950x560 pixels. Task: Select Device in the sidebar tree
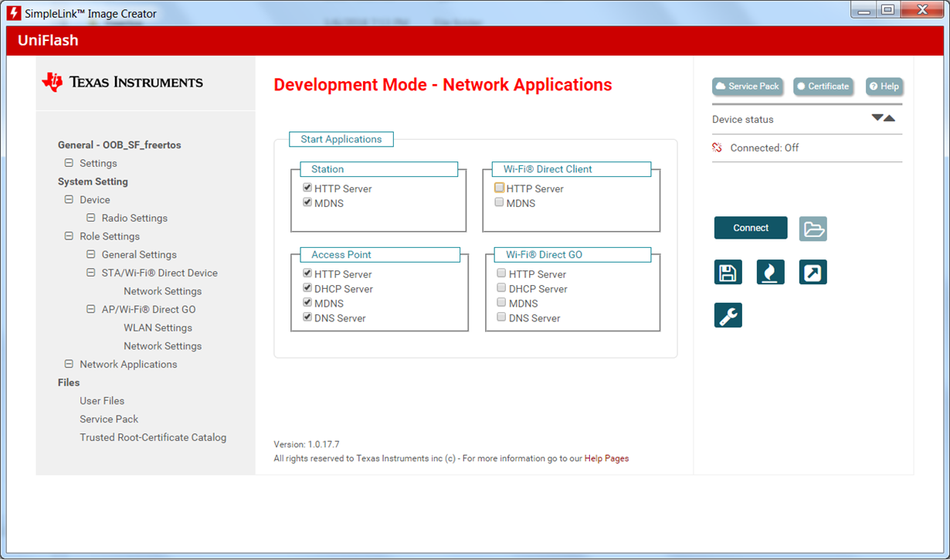[95, 199]
